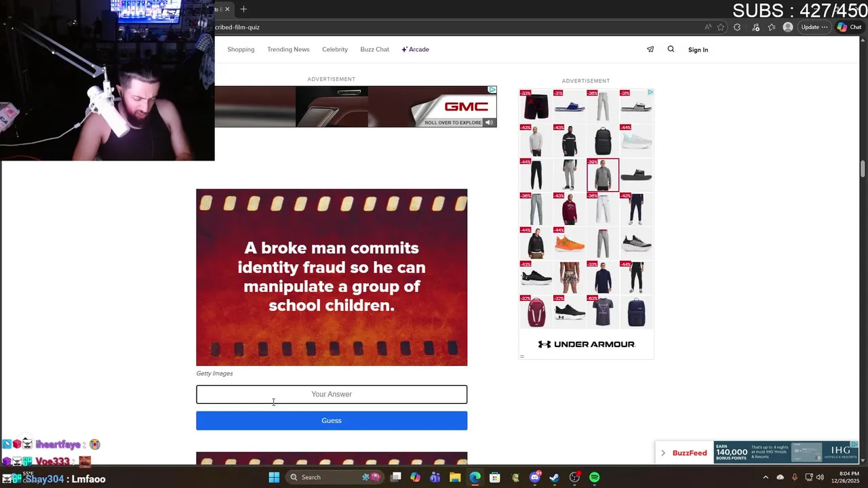The height and width of the screenshot is (488, 868).
Task: Open Discord from the taskbar
Action: (x=535, y=477)
